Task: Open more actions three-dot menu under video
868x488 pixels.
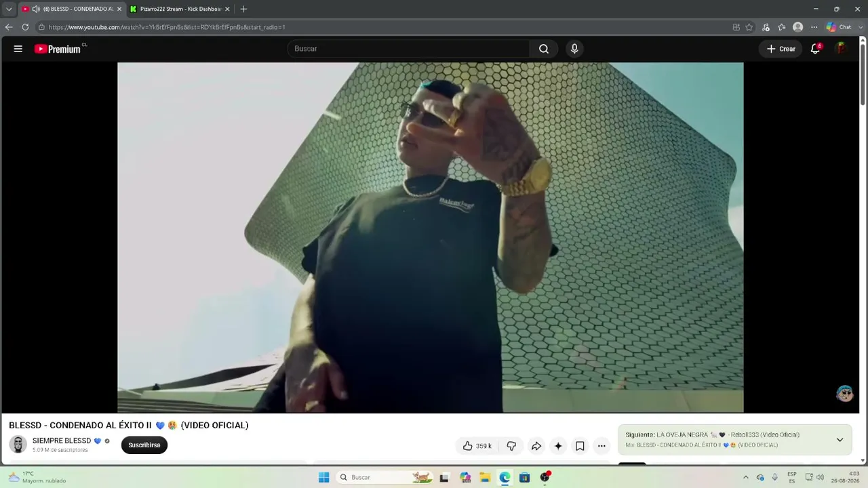Action: [601, 446]
